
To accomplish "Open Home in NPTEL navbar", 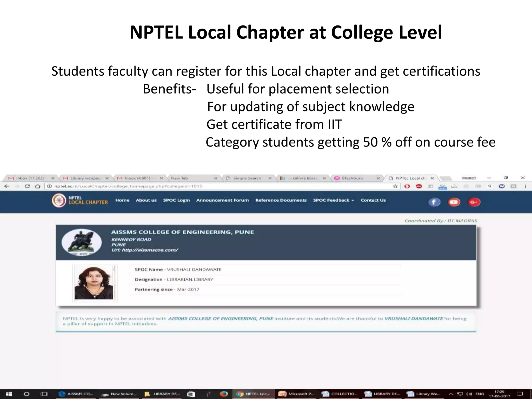I will tap(122, 200).
